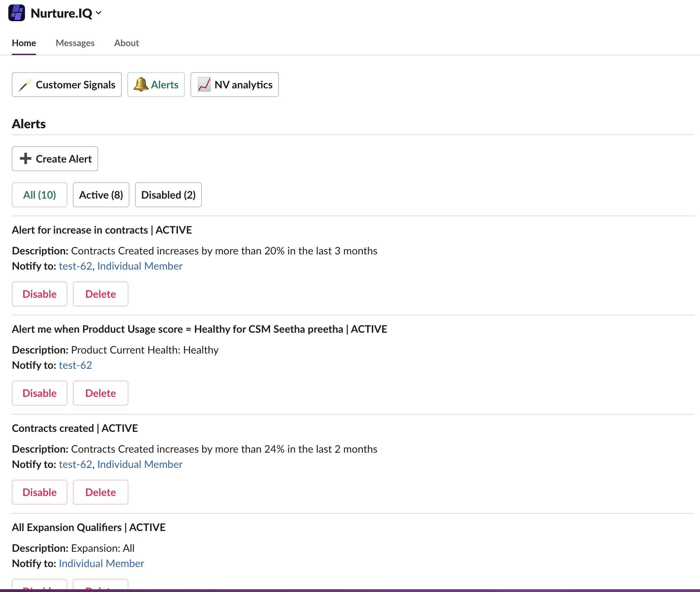Disable the increase in contracts alert
This screenshot has height=592, width=700.
coord(40,294)
